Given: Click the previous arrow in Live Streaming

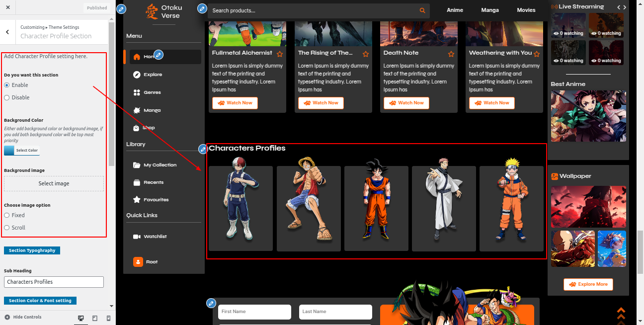Looking at the screenshot, I should pos(618,7).
